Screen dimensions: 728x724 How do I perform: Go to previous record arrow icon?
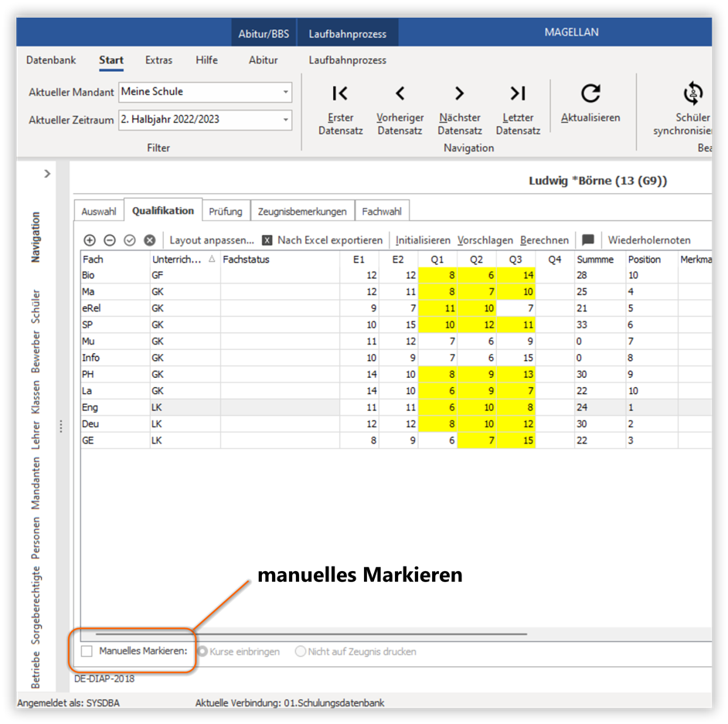point(400,93)
